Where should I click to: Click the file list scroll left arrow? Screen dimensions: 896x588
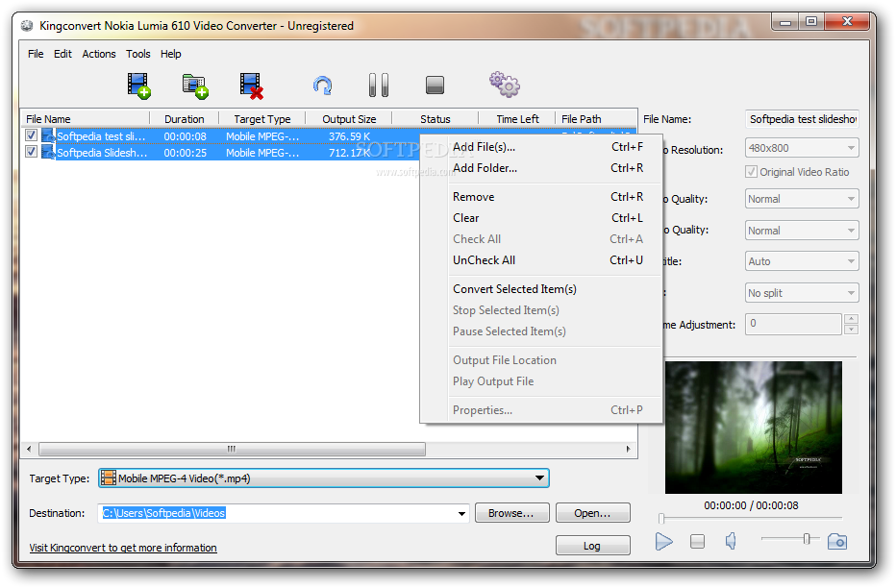pyautogui.click(x=29, y=449)
